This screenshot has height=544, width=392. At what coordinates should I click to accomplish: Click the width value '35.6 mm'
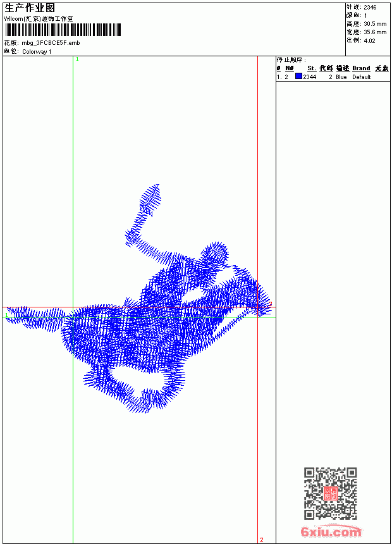pos(375,32)
